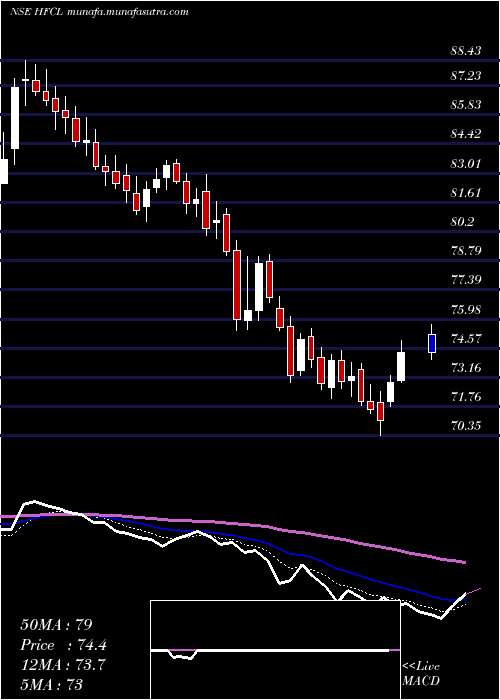Image resolution: width=500 pixels, height=700 pixels.
Task: Click the NSE HFCL munafa.munafasutra.com title
Action: click(x=99, y=12)
